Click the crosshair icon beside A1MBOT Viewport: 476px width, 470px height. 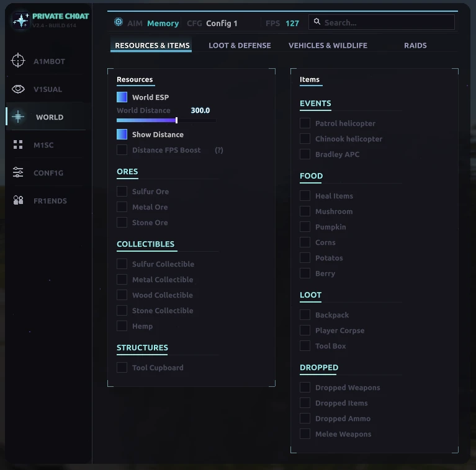pos(18,60)
